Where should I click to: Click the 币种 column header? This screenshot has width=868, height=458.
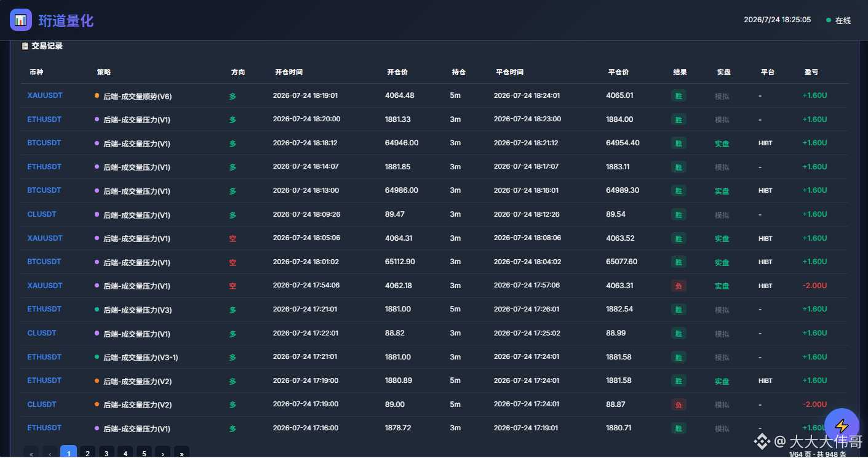coord(36,72)
